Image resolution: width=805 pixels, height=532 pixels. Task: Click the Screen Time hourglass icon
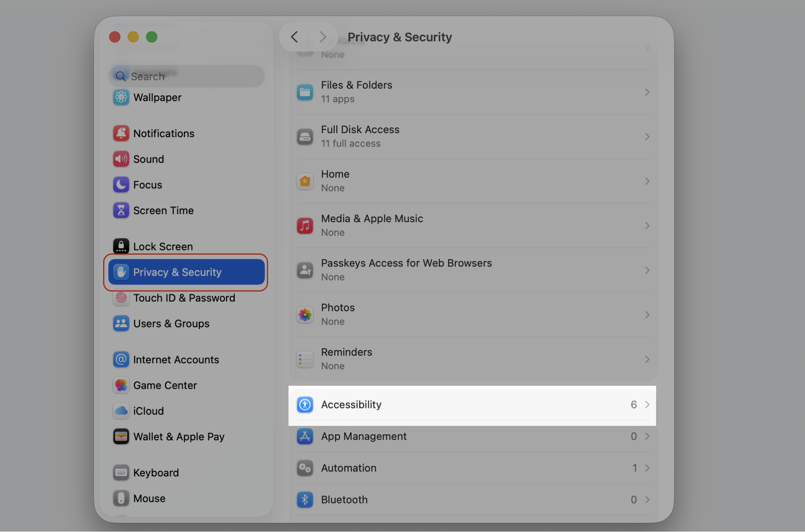click(121, 210)
